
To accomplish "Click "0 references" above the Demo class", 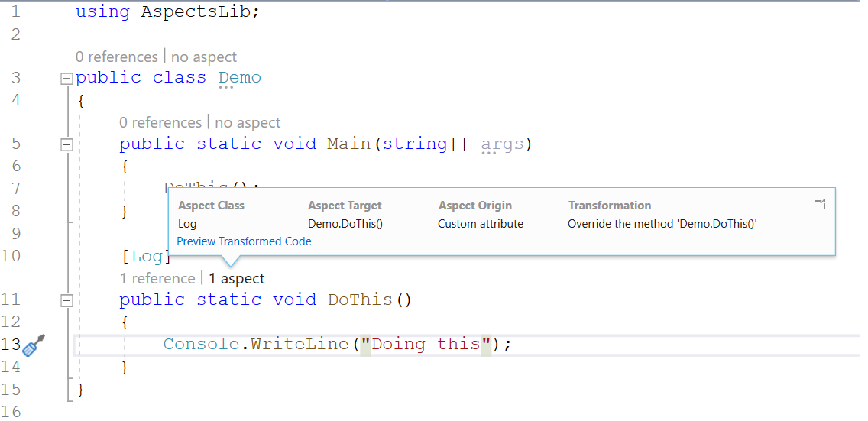I will pyautogui.click(x=116, y=57).
